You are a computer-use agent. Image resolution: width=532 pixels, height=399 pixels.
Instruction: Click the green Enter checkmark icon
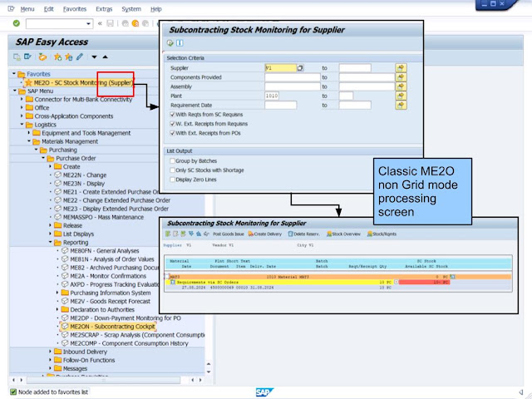coord(16,23)
